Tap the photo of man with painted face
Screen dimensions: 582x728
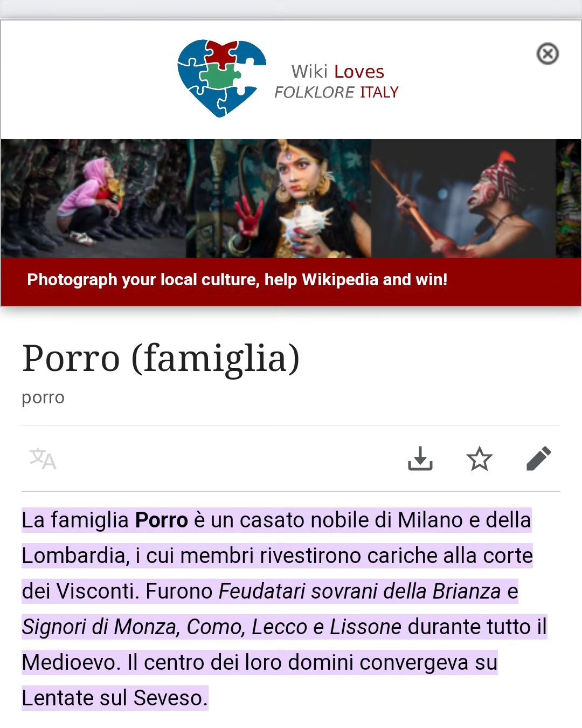(x=463, y=198)
